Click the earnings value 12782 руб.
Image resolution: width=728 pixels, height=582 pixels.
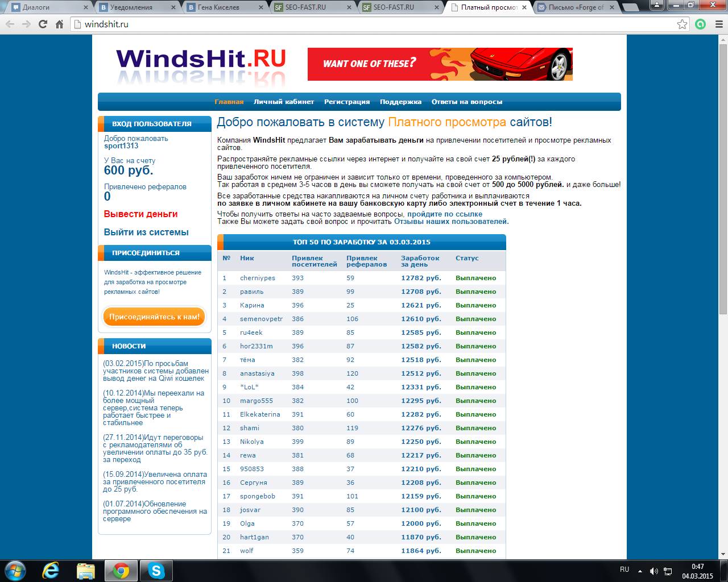point(421,278)
